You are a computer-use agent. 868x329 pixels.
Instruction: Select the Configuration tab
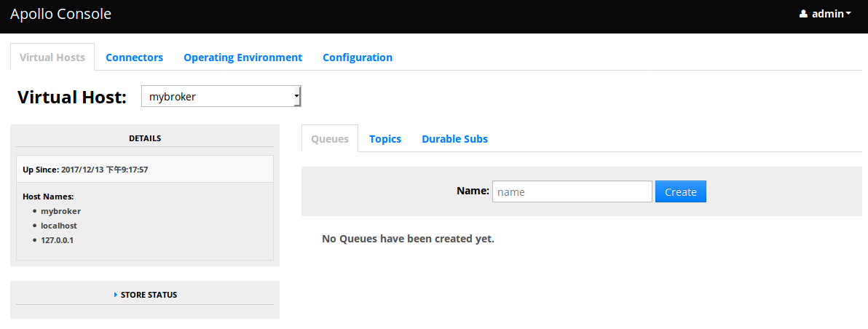tap(357, 58)
